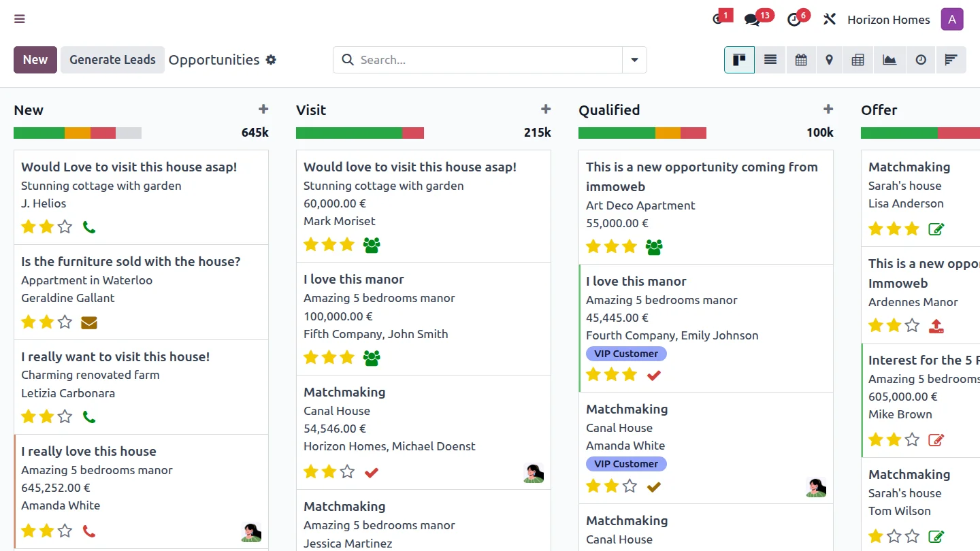980x551 pixels.
Task: Expand the search options dropdown arrow
Action: coord(634,60)
